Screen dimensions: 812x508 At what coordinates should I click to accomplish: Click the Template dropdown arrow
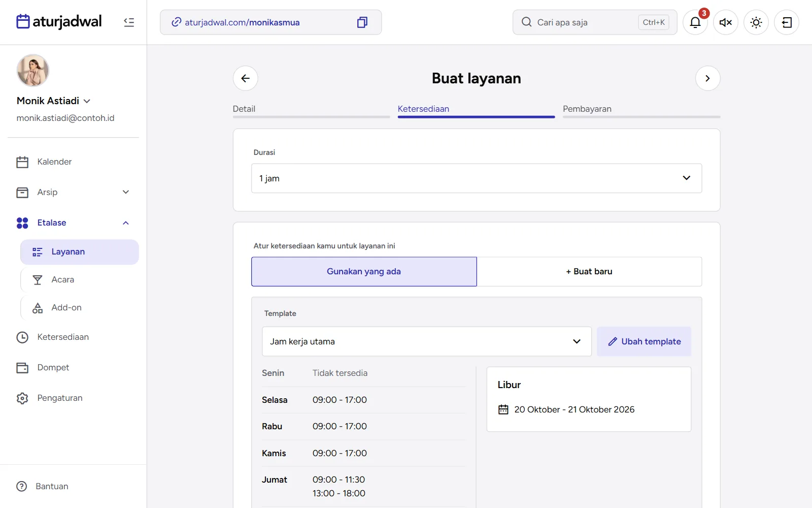click(x=577, y=341)
